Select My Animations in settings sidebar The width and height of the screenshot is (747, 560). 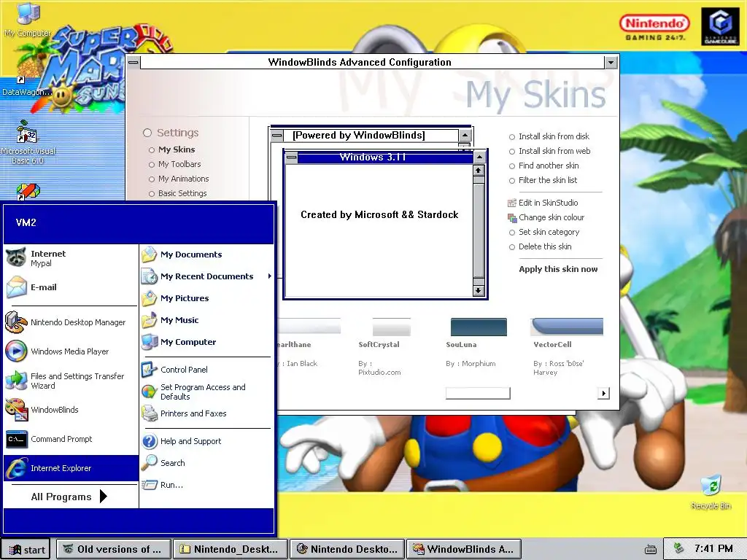click(x=179, y=179)
